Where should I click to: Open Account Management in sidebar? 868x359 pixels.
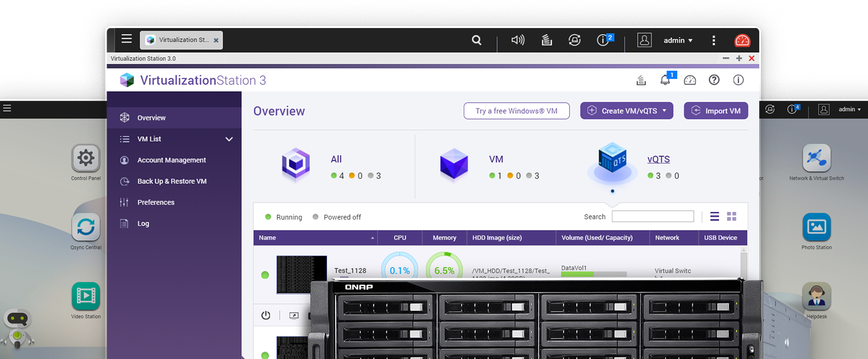[174, 160]
